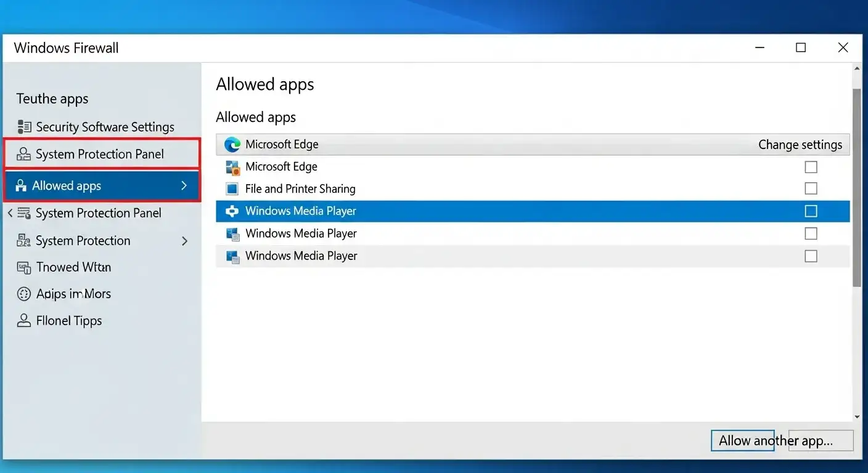Collapse the System Protection Panel entry
868x473 pixels.
coord(10,213)
